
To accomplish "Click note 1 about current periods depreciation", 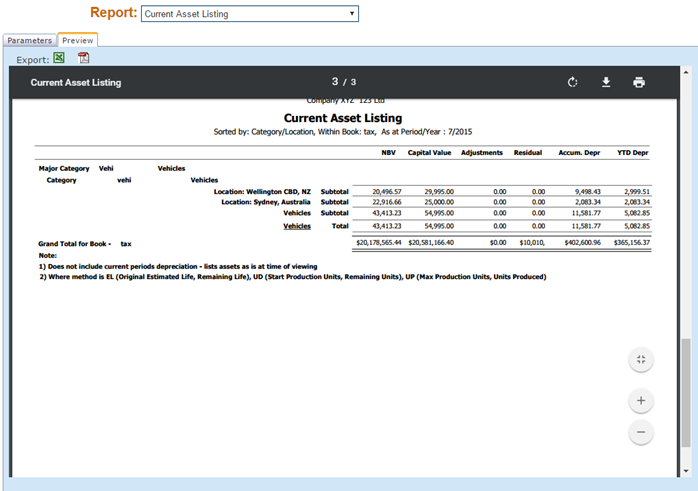I will (x=178, y=266).
